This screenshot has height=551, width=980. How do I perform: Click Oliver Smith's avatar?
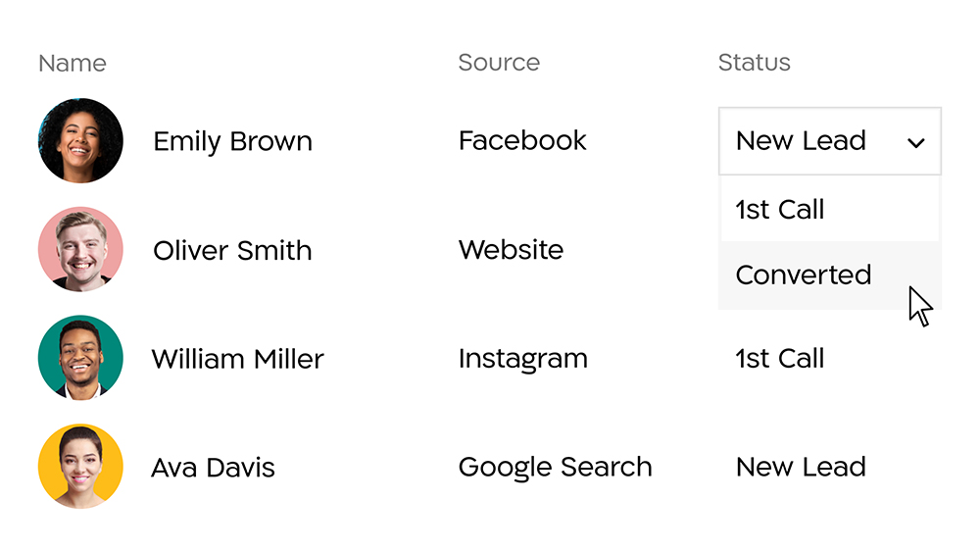80,250
